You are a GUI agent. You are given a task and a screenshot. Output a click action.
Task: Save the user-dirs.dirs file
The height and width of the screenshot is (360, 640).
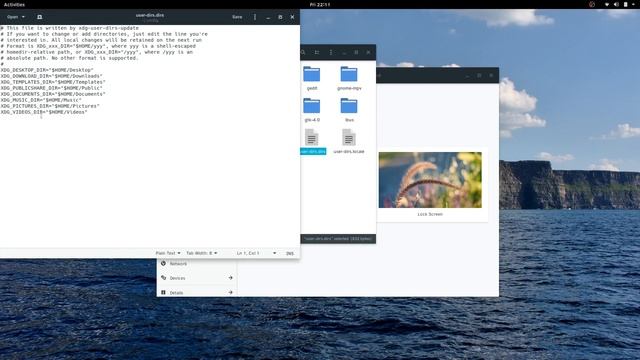(237, 17)
